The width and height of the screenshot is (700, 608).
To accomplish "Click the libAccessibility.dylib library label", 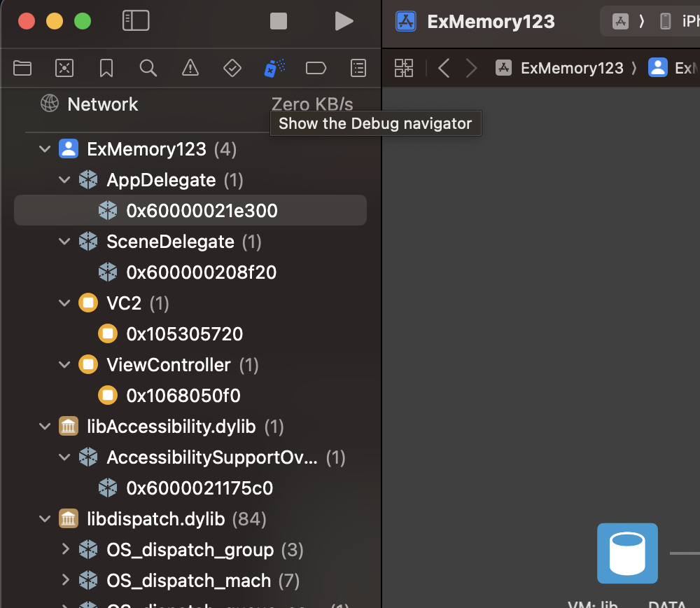I will click(171, 427).
